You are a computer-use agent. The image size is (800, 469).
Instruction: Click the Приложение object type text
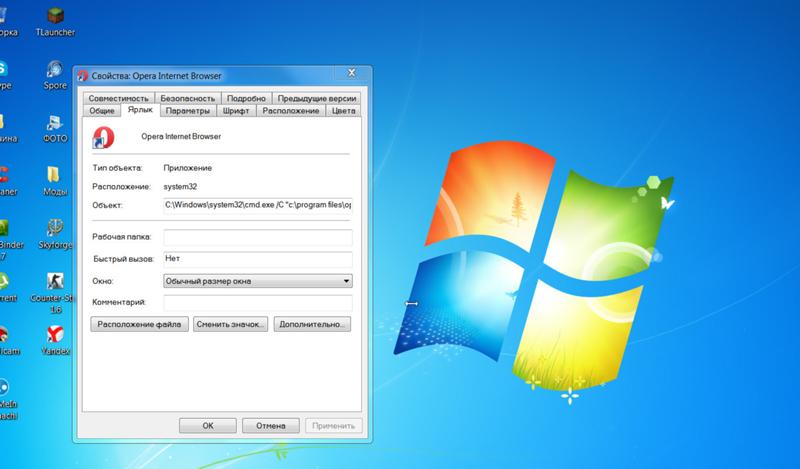pyautogui.click(x=188, y=168)
